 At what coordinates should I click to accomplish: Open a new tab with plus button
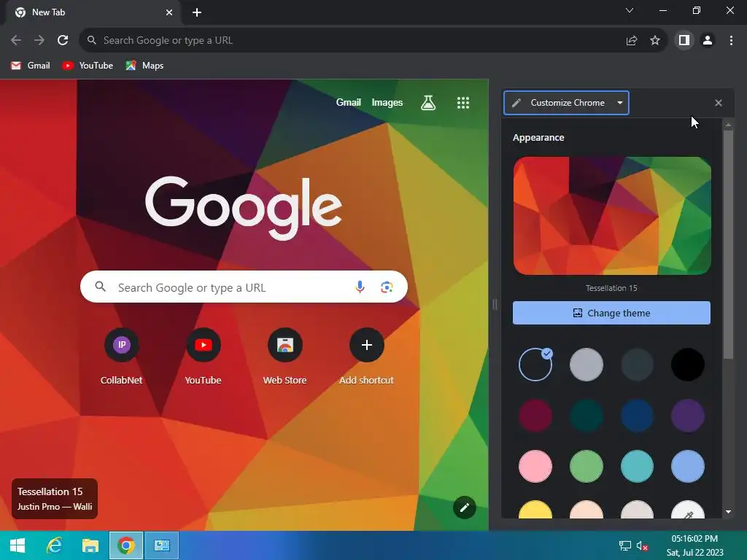tap(197, 13)
